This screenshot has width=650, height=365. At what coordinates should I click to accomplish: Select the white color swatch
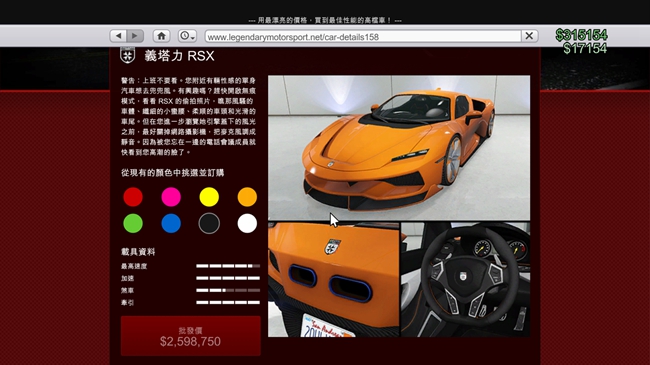pyautogui.click(x=247, y=224)
